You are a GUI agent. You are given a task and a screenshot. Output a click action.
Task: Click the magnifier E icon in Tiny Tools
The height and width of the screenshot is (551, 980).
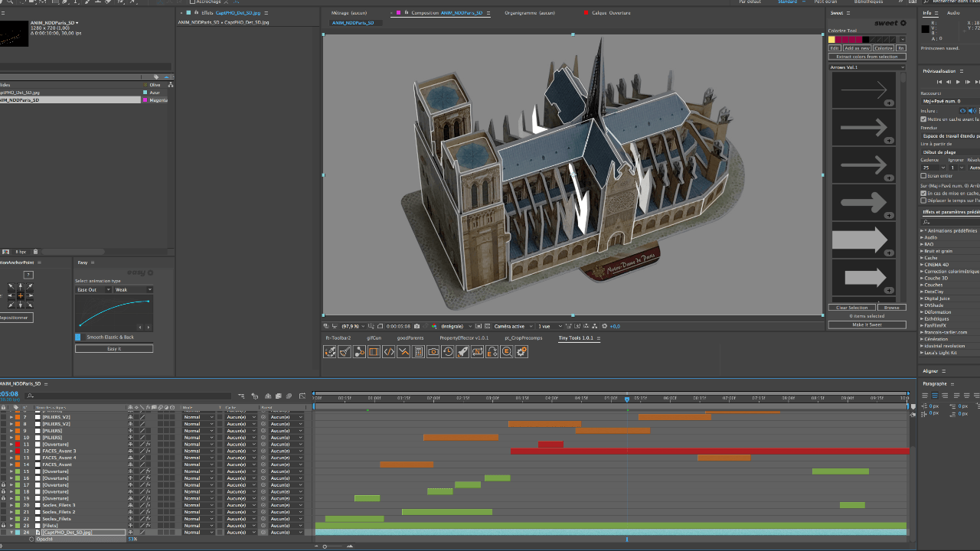(507, 351)
